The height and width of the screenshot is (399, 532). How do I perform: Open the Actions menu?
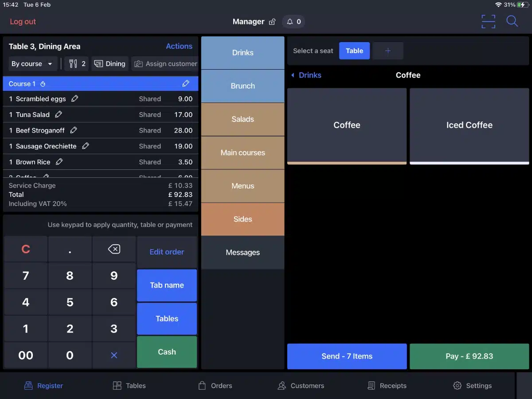pyautogui.click(x=179, y=46)
